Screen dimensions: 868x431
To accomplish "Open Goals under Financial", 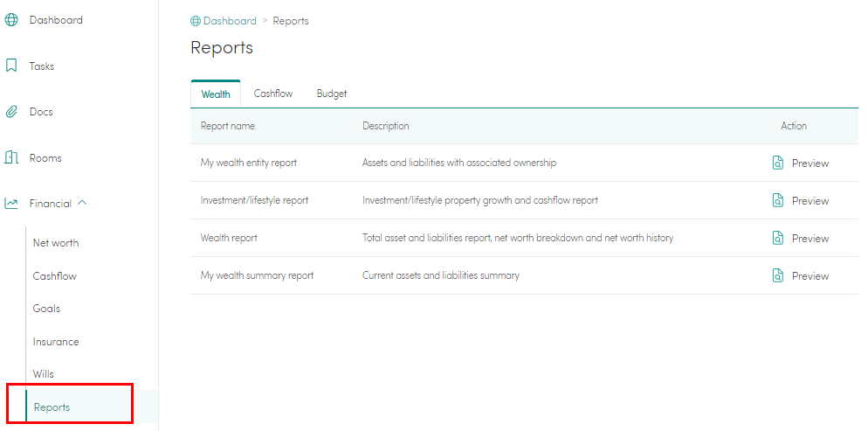I will [46, 309].
